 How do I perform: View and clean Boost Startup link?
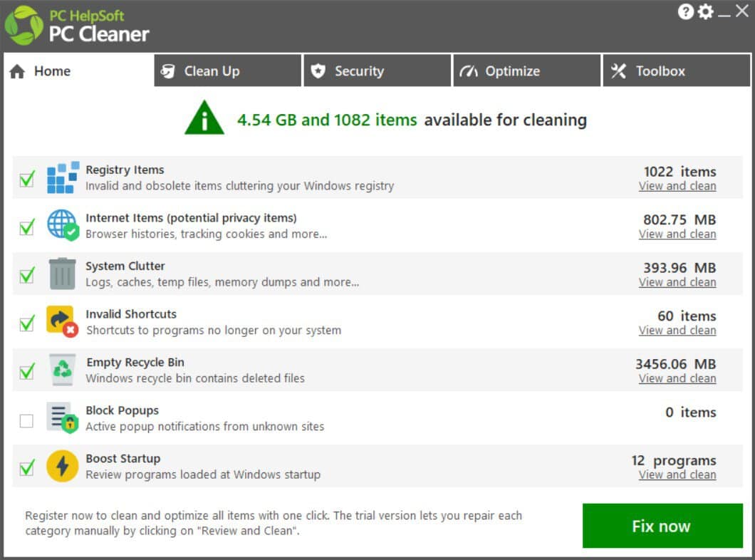[x=677, y=475]
